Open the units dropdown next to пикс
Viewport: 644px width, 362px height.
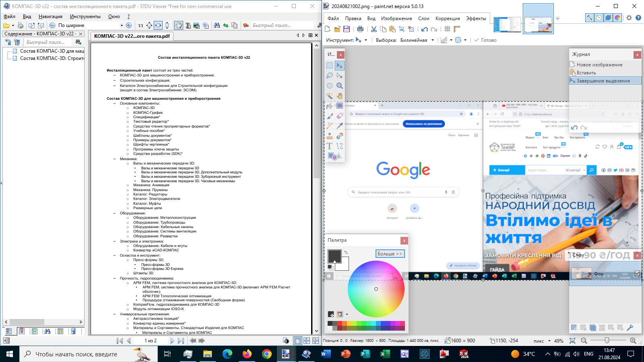(549, 341)
